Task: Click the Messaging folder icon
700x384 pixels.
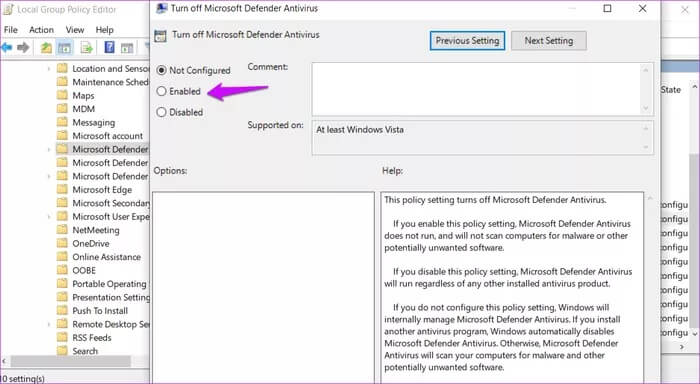Action: (x=62, y=122)
